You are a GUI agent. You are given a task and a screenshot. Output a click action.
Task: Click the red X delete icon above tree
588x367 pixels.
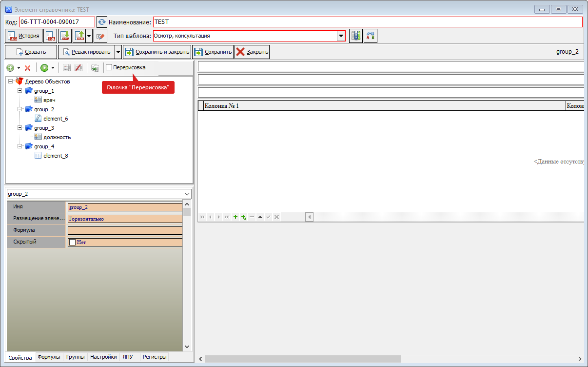pos(28,68)
